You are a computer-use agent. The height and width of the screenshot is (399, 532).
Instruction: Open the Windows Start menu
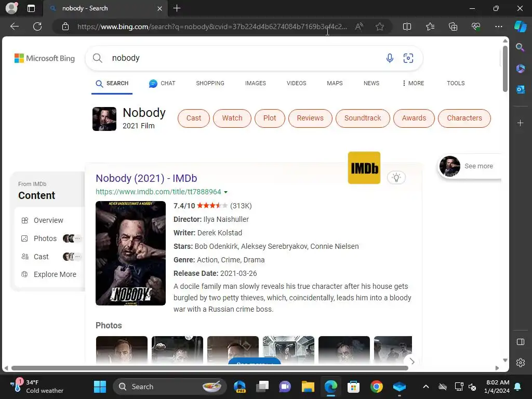tap(100, 387)
